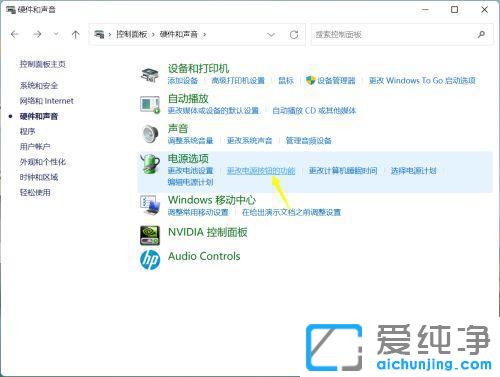Click 管理音频设备 link

[x=308, y=140]
